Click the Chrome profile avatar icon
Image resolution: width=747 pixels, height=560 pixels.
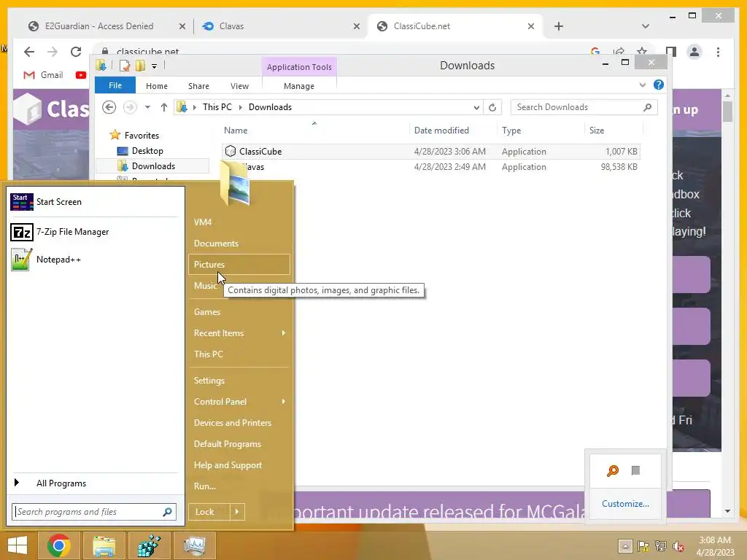(694, 52)
